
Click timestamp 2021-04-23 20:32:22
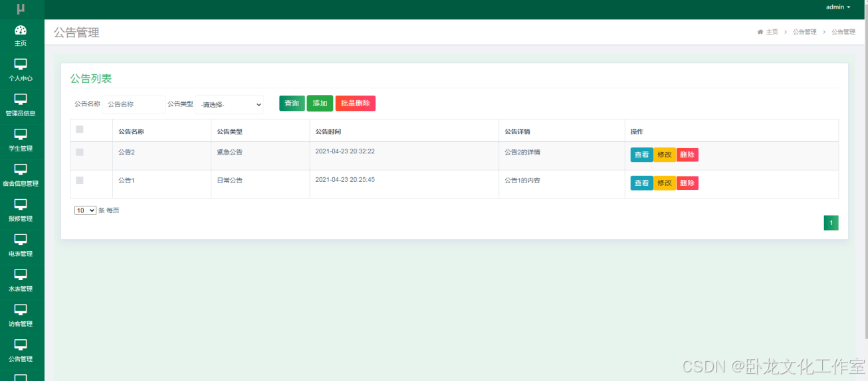point(345,151)
